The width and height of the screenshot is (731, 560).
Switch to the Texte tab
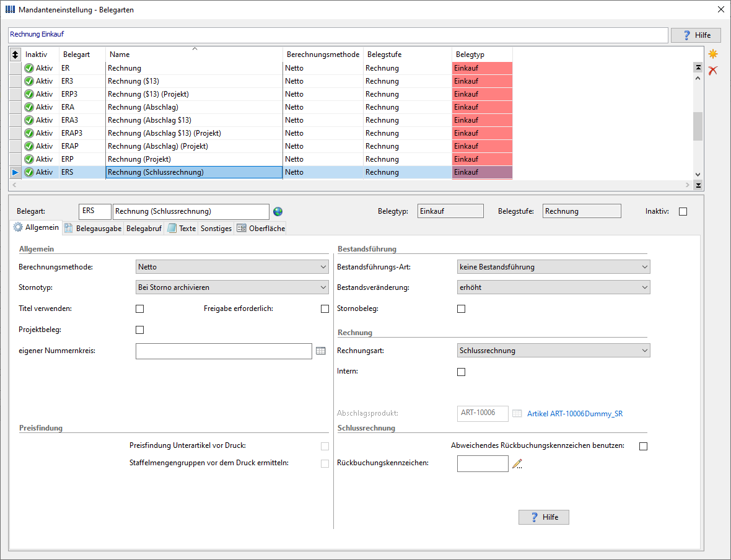pyautogui.click(x=182, y=229)
